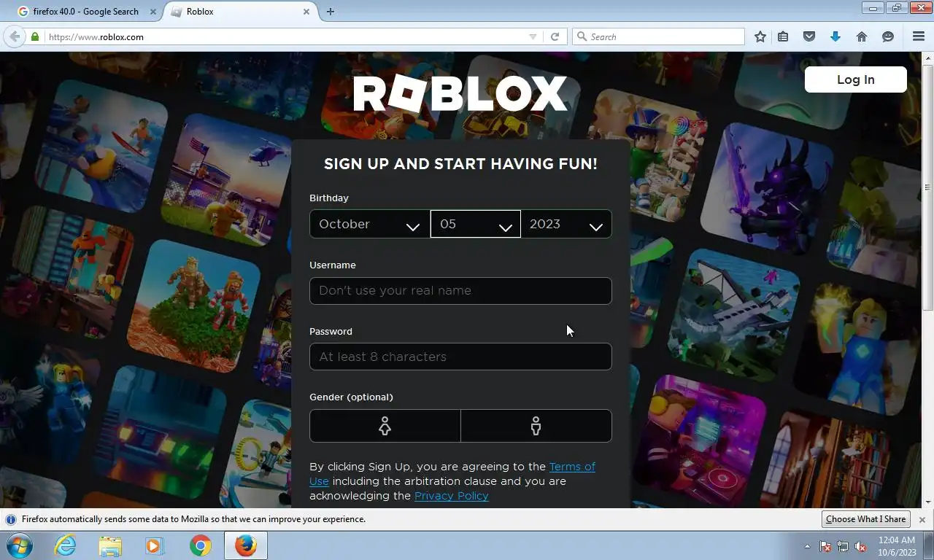Image resolution: width=934 pixels, height=560 pixels.
Task: Show hidden system tray icons
Action: [x=807, y=546]
